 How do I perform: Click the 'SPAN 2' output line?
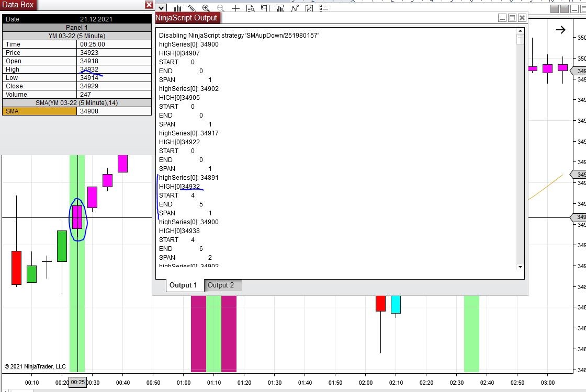click(185, 258)
